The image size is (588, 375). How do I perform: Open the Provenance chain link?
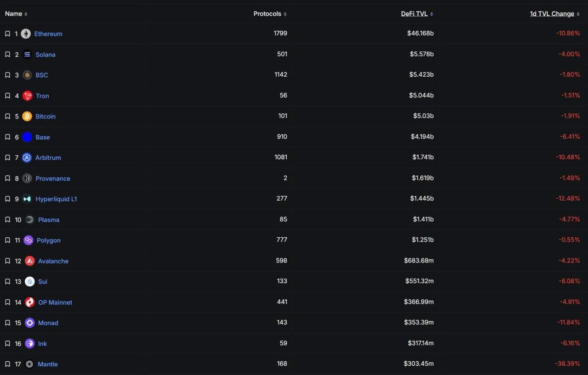(x=53, y=179)
